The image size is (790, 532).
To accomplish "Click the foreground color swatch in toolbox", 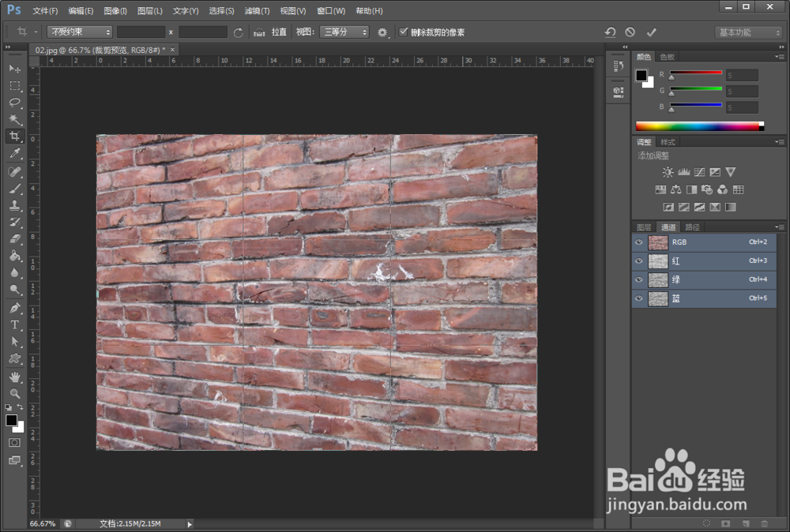I will pos(11,420).
